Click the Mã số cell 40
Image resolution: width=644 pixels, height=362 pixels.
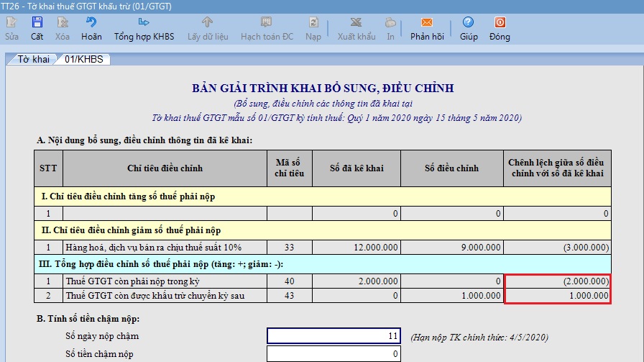point(290,281)
